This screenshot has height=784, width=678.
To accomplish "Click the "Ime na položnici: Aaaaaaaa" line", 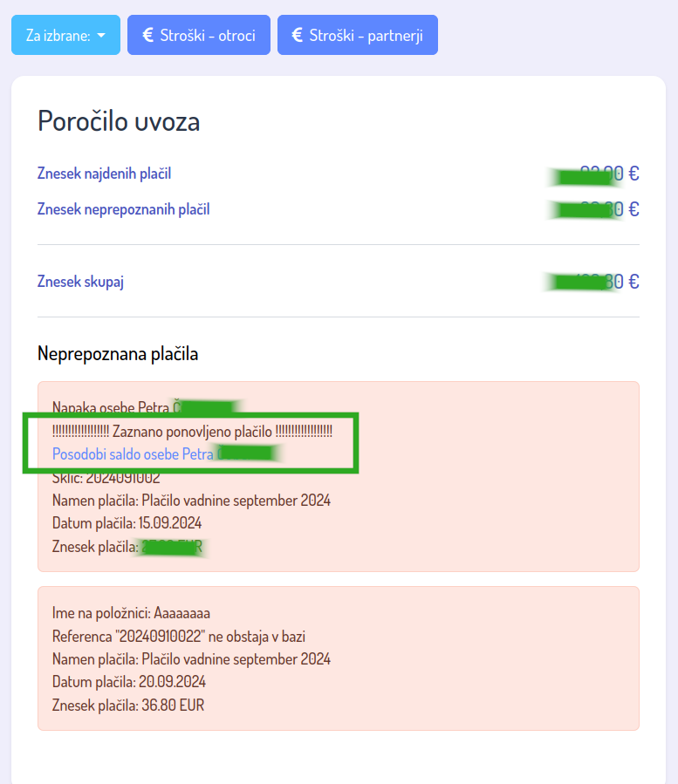I will click(x=131, y=613).
